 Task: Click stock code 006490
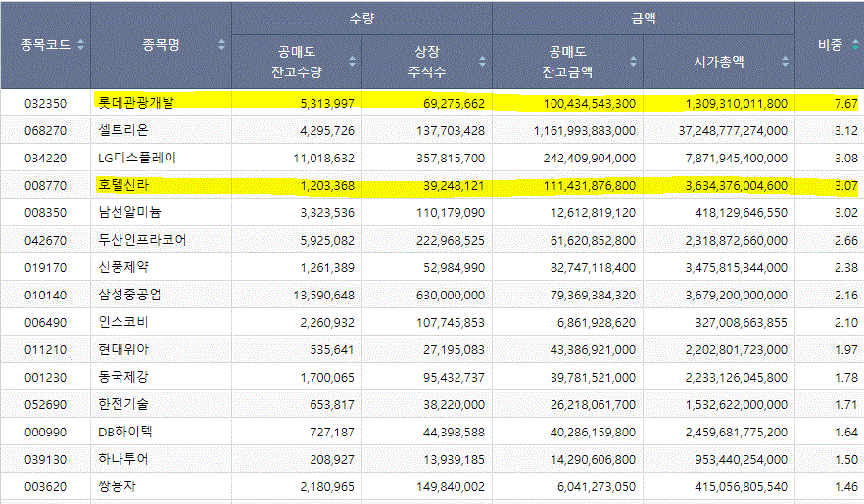click(45, 323)
